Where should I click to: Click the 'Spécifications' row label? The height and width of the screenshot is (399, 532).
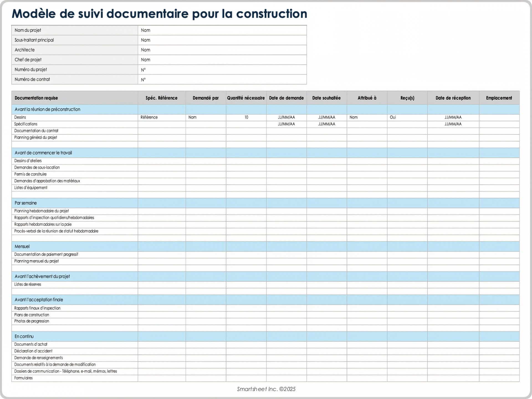pyautogui.click(x=25, y=124)
